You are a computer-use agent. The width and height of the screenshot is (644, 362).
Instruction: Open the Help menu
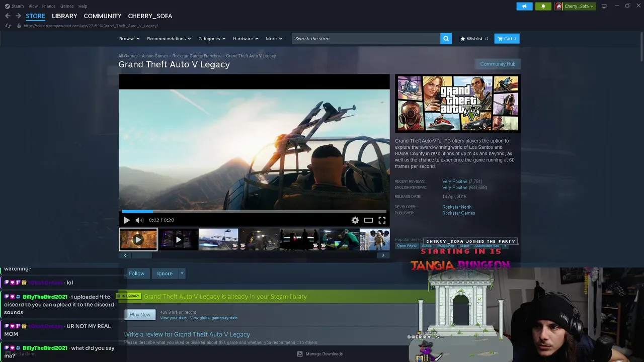[83, 6]
